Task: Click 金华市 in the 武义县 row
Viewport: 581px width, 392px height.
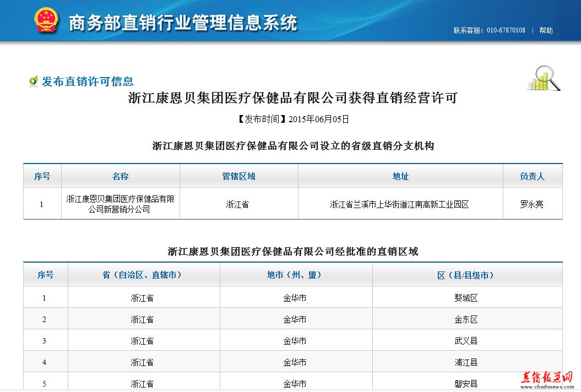Action: click(296, 340)
